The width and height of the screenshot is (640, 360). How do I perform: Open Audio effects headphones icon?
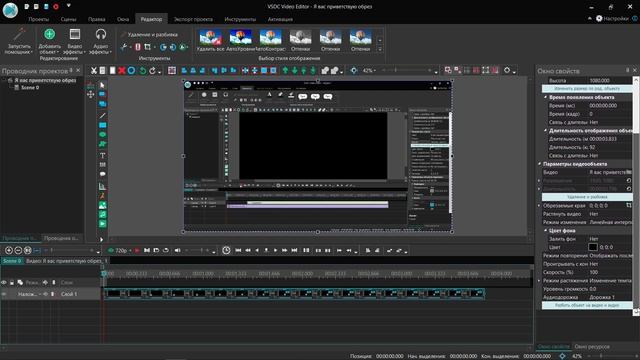[100, 34]
